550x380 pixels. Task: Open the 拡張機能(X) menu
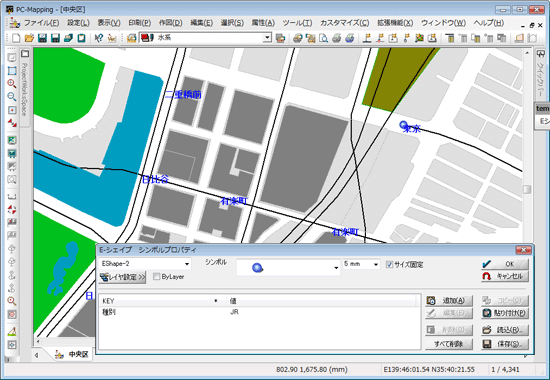(395, 23)
